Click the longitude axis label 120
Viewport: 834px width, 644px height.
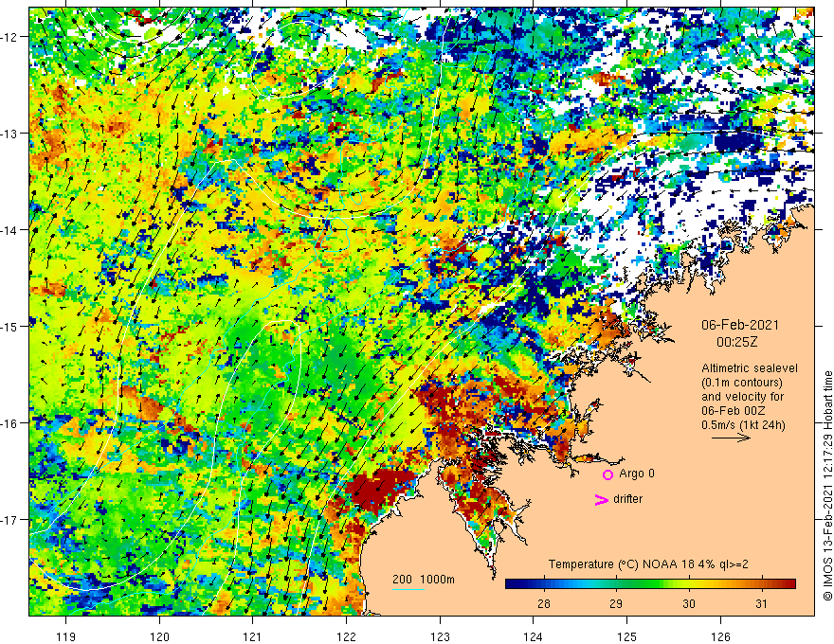(x=159, y=636)
